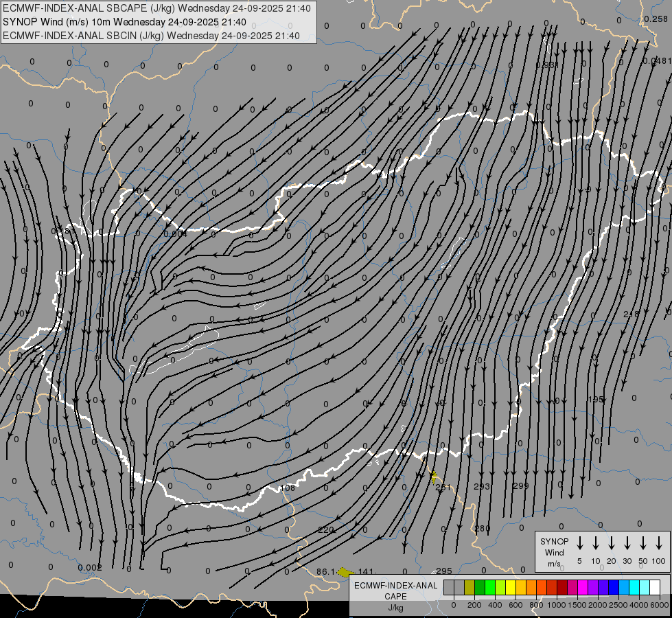Image resolution: width=672 pixels, height=618 pixels.
Task: Choose the bright magenta CAPE swatch
Action: coord(583,587)
